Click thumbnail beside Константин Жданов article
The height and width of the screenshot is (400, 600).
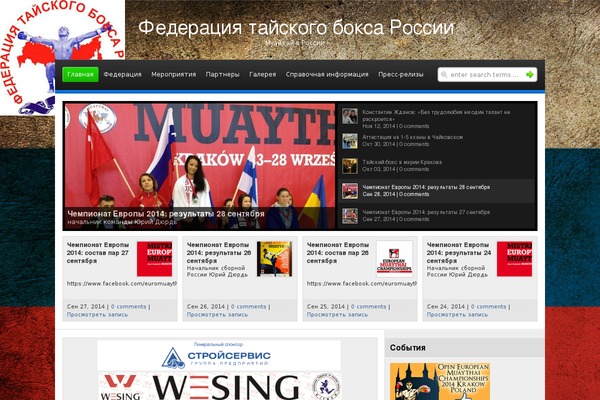pos(350,116)
